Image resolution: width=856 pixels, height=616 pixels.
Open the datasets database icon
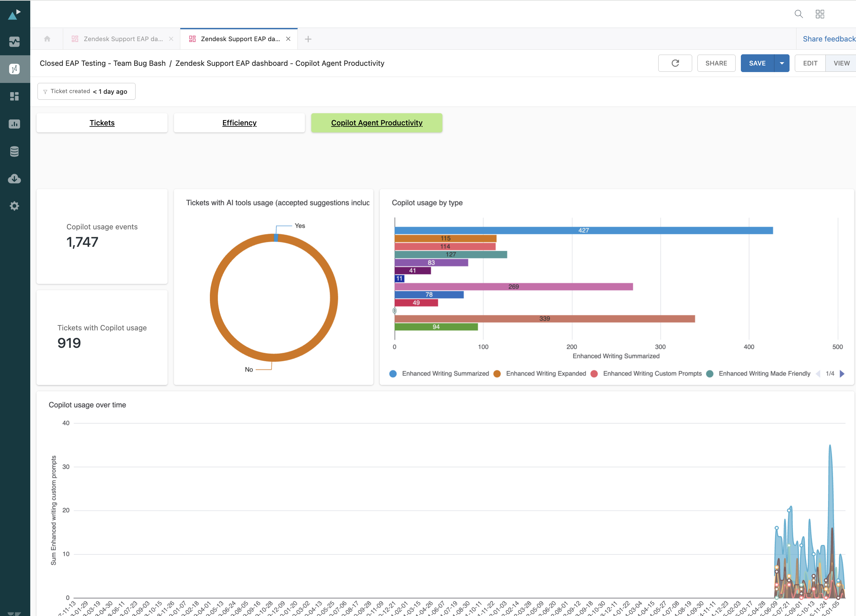[14, 151]
